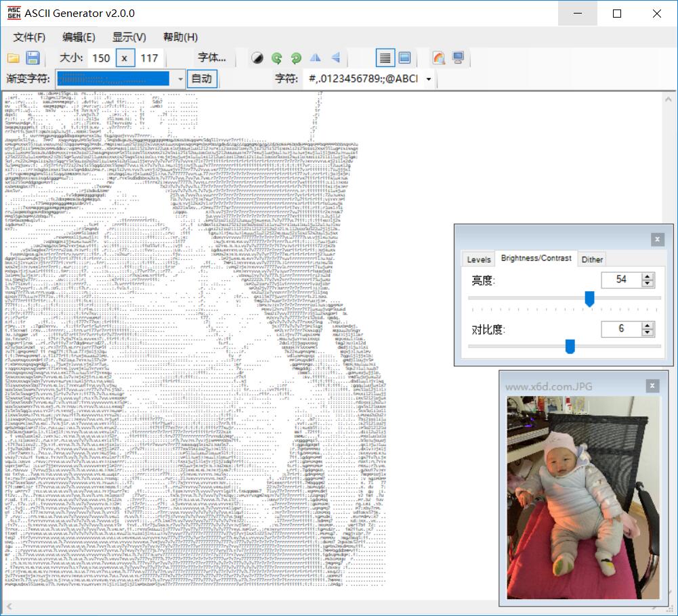Viewport: 678px width, 616px height.
Task: Switch to the Dither tab
Action: pos(592,259)
